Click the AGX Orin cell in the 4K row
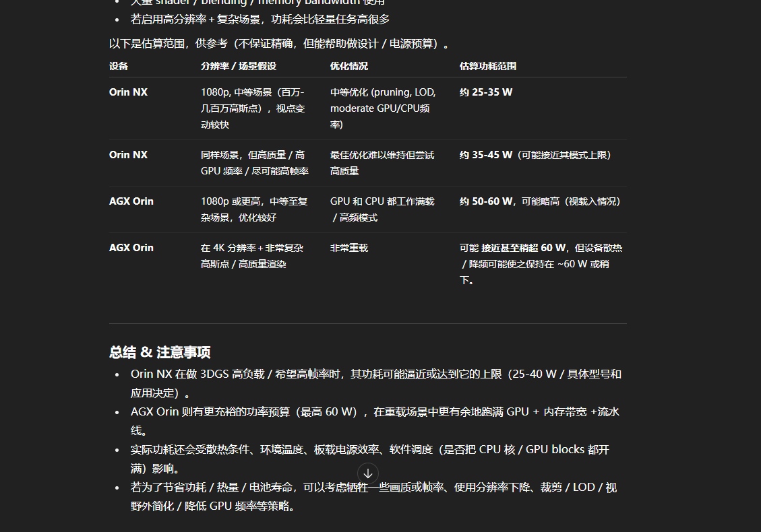Viewport: 761px width, 532px height. pyautogui.click(x=131, y=248)
